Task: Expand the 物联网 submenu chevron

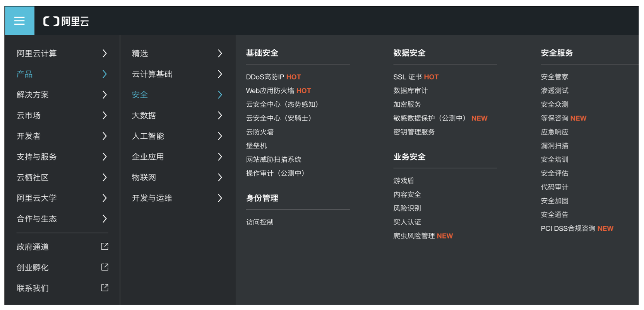Action: pyautogui.click(x=220, y=177)
